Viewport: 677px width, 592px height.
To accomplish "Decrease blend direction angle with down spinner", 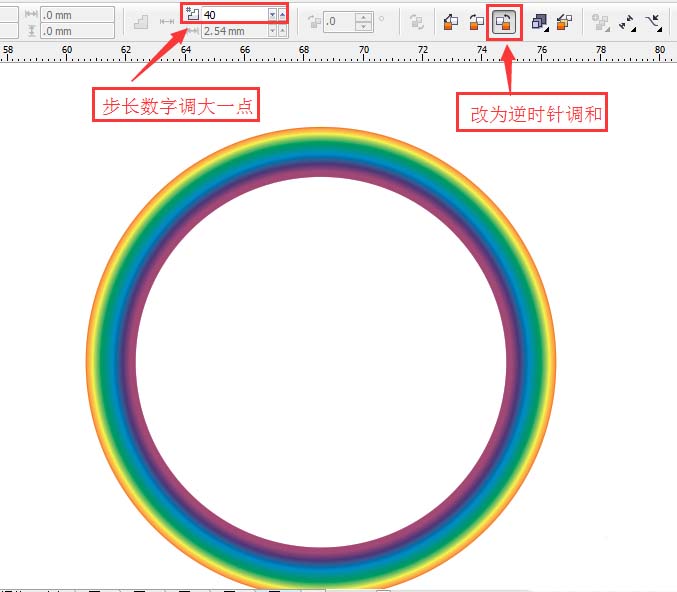I will click(364, 26).
